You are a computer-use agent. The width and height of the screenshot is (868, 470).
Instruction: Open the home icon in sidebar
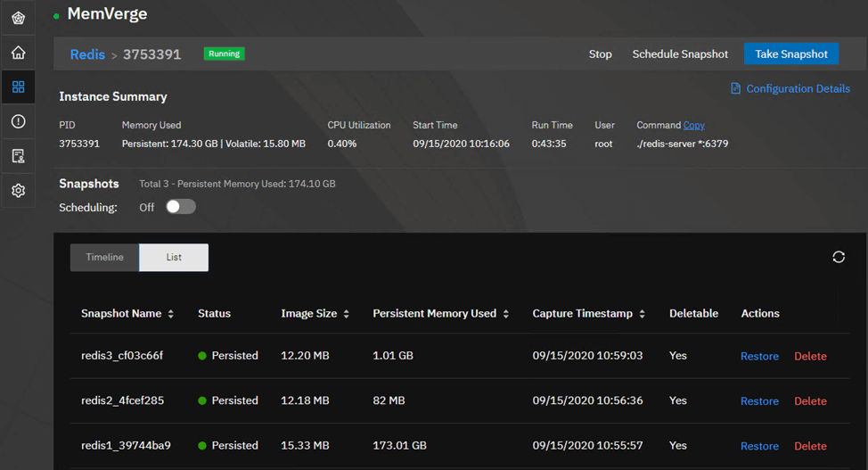18,53
